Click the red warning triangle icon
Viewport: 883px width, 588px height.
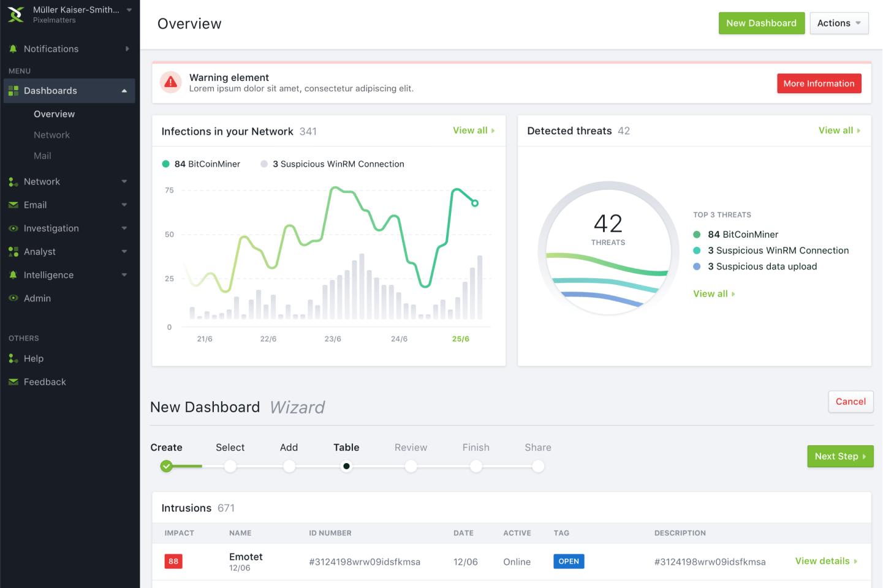pyautogui.click(x=171, y=82)
